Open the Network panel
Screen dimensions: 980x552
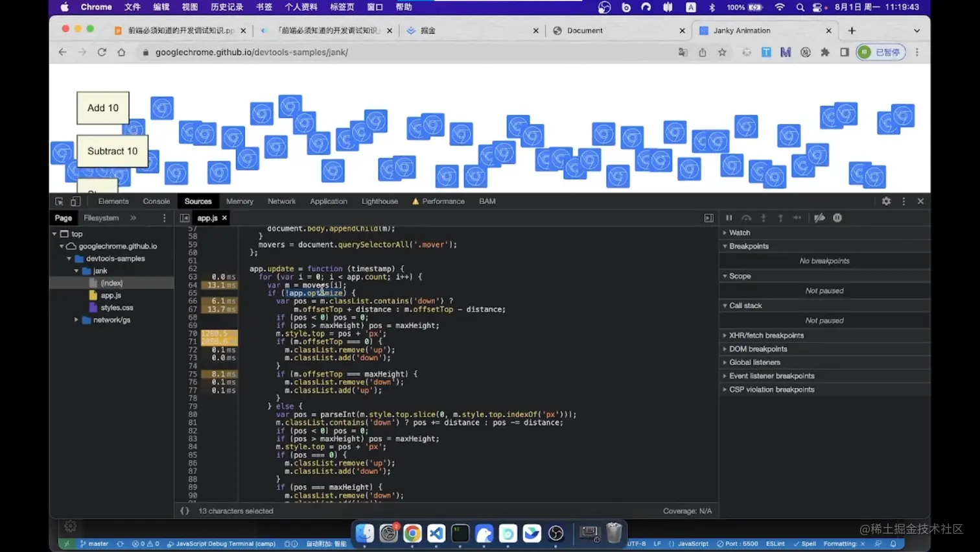(281, 201)
